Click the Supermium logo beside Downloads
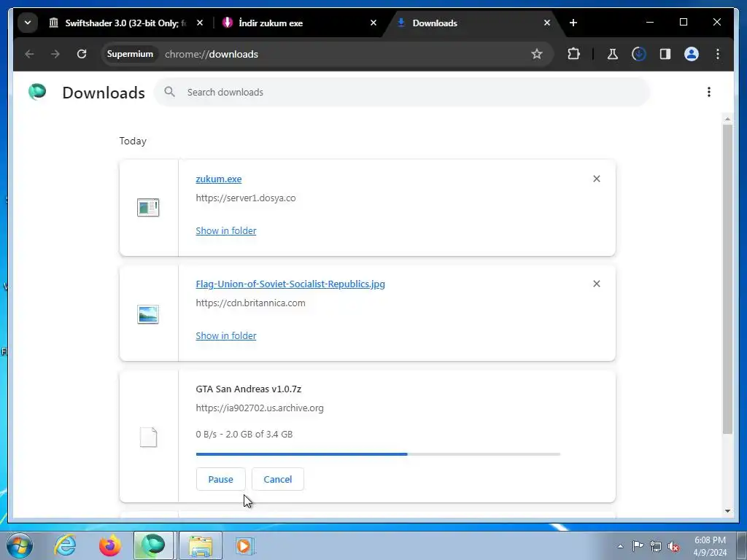 (37, 91)
